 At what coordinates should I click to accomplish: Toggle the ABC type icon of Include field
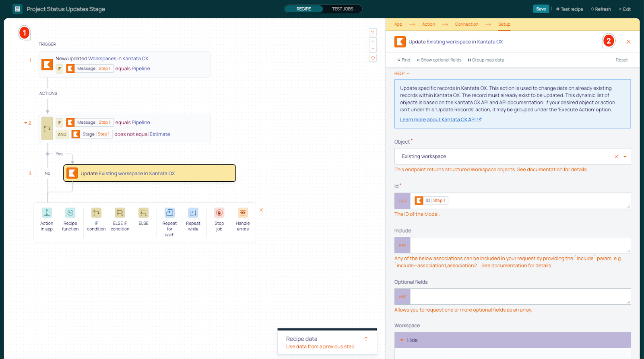pyautogui.click(x=402, y=245)
